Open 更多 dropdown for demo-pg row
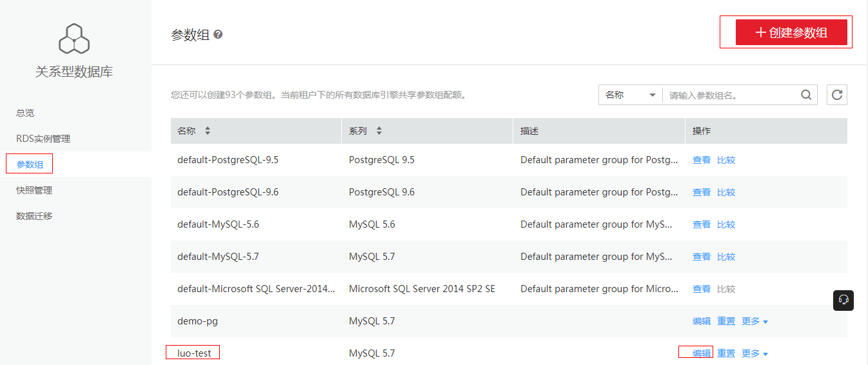 click(x=755, y=321)
